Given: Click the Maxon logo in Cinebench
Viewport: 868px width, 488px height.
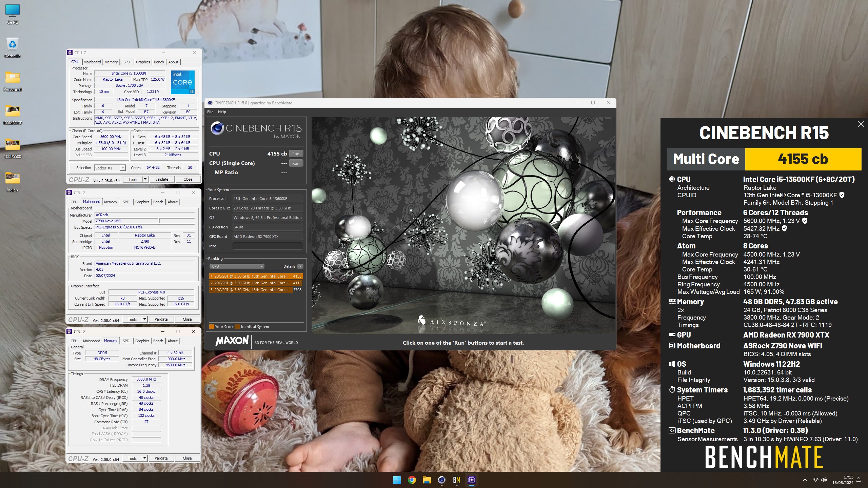Looking at the screenshot, I should pyautogui.click(x=232, y=341).
